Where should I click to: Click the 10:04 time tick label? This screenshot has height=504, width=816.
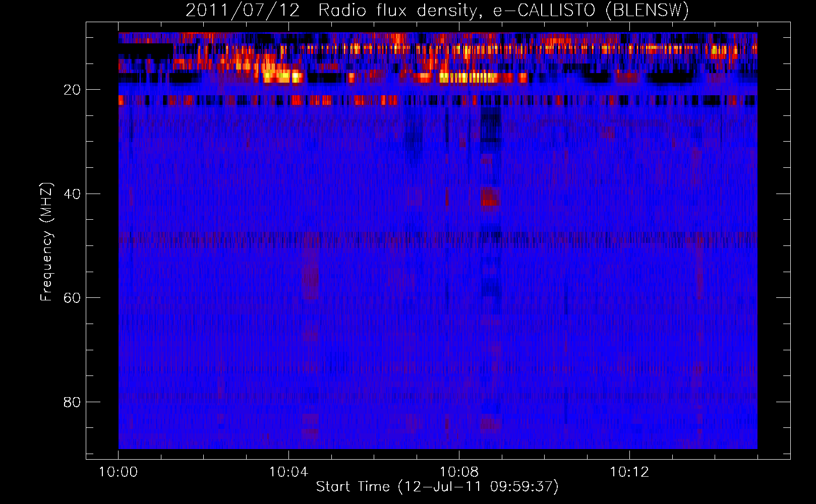(288, 472)
